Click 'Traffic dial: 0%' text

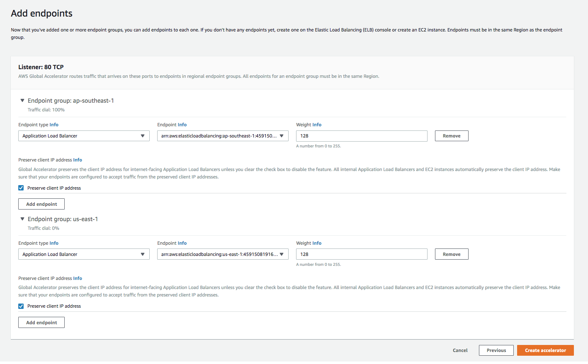[44, 228]
